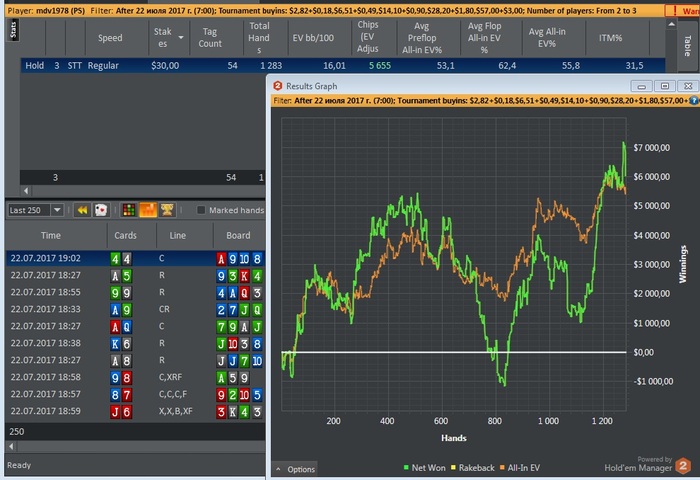Viewport: 700px width, 480px height.
Task: Select the hand at 22.07.2017 18:57
Action: click(x=135, y=394)
